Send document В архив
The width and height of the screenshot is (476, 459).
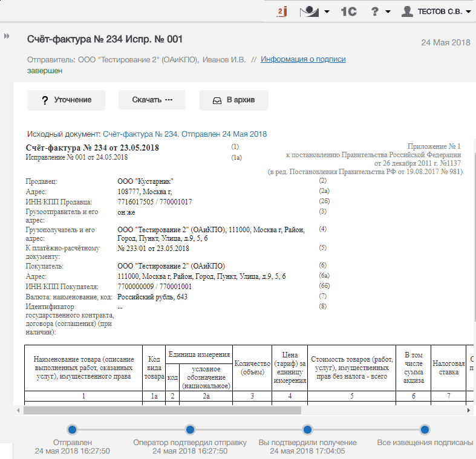point(233,100)
